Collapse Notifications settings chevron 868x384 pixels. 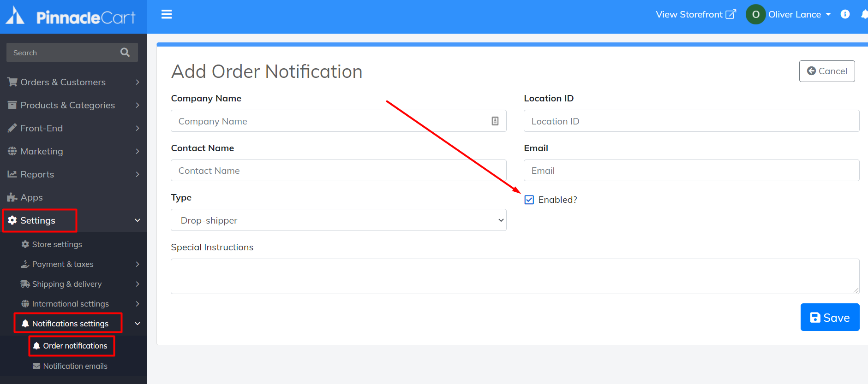pyautogui.click(x=138, y=324)
